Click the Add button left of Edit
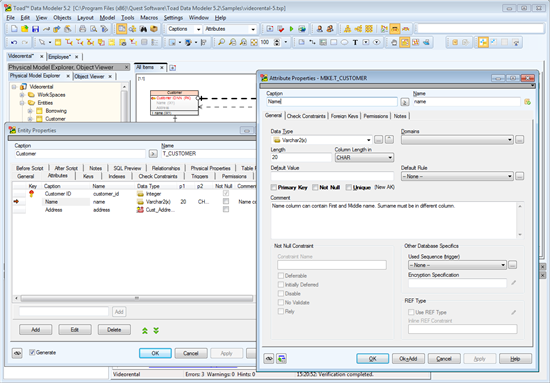550x383 pixels. [x=35, y=330]
